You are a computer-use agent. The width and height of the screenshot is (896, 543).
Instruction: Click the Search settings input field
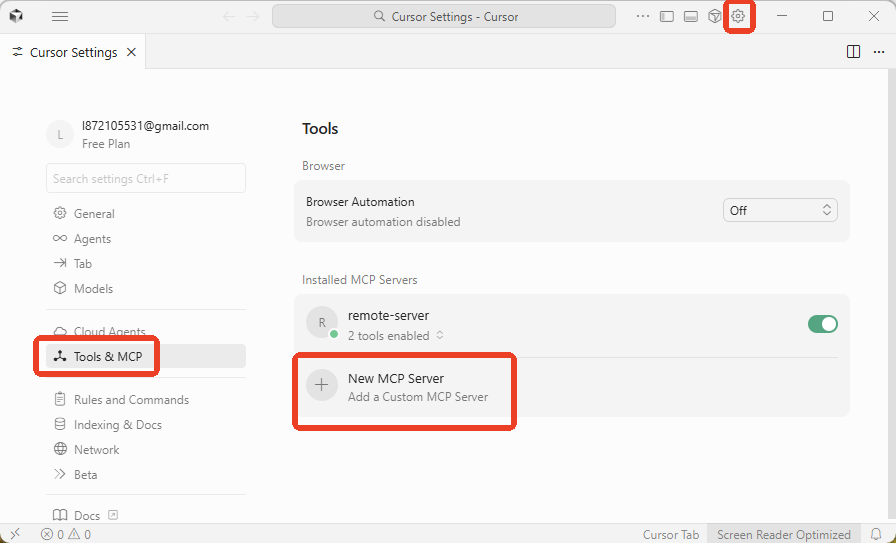pos(146,178)
